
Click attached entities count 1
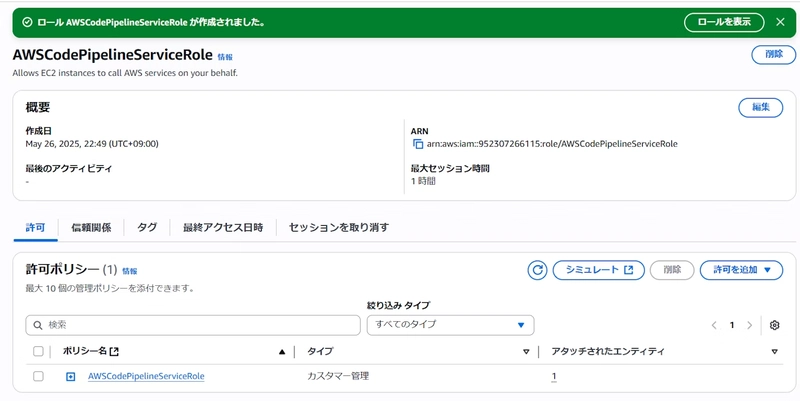(x=554, y=377)
